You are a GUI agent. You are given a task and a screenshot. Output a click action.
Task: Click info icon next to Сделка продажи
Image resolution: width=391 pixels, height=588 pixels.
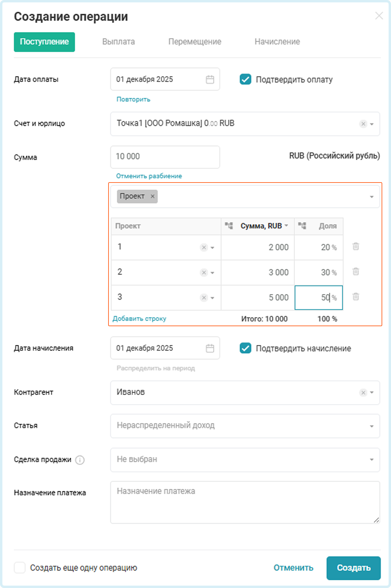coord(80,460)
